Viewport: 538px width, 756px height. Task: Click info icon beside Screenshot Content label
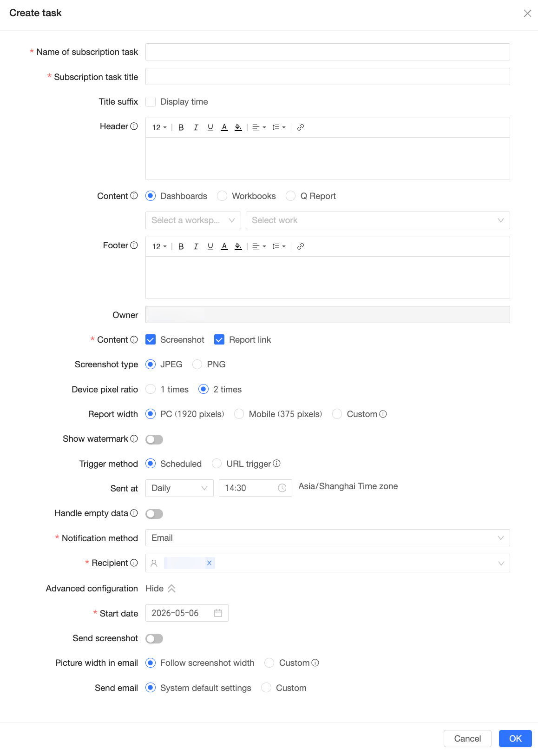[x=134, y=339]
